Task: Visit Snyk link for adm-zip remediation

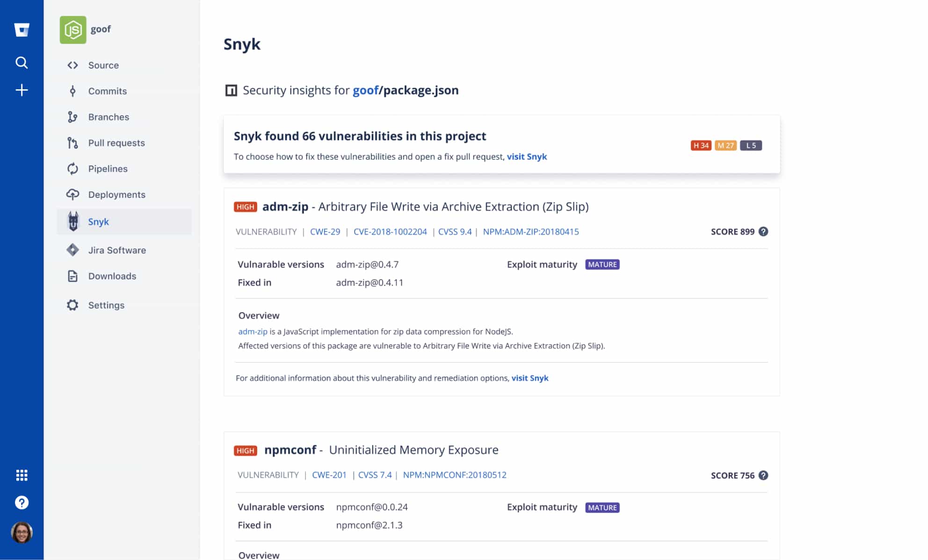Action: point(529,378)
